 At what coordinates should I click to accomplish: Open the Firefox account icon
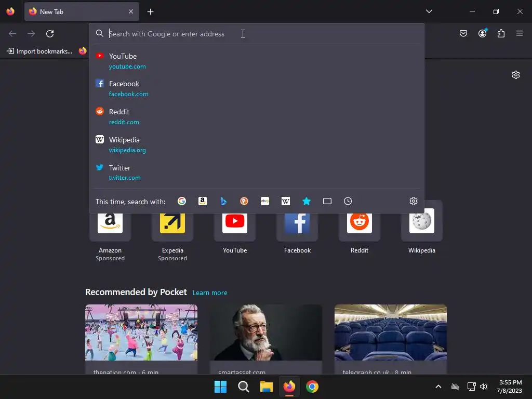[483, 33]
